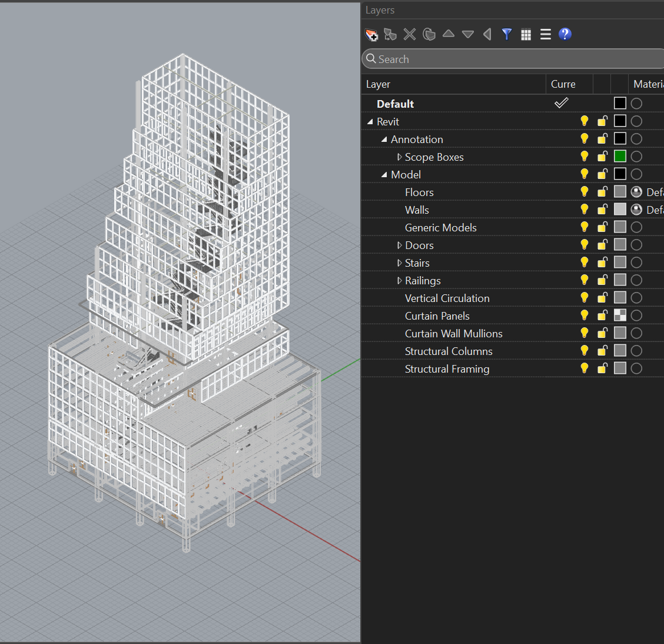Expand the Doors layer

400,244
